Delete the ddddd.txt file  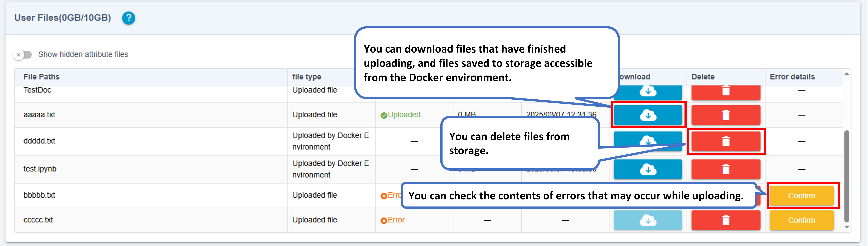point(726,141)
